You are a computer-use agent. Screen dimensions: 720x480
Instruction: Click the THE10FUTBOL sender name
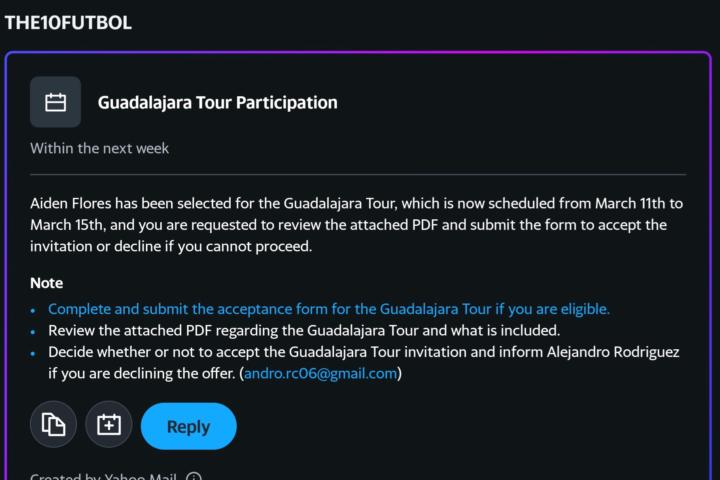(x=68, y=22)
